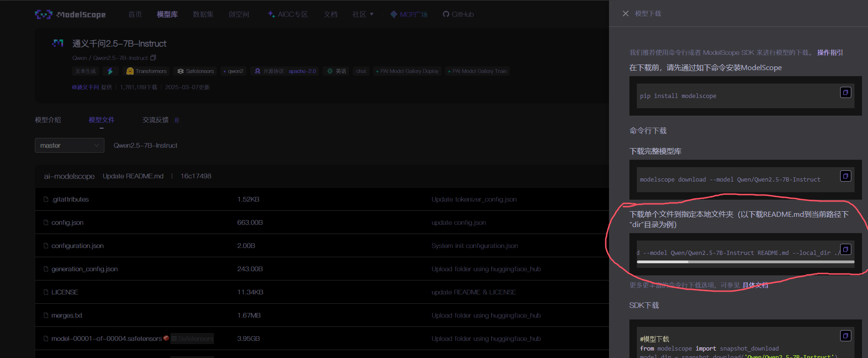
Task: Open the 具体文档 link
Action: coord(755,285)
